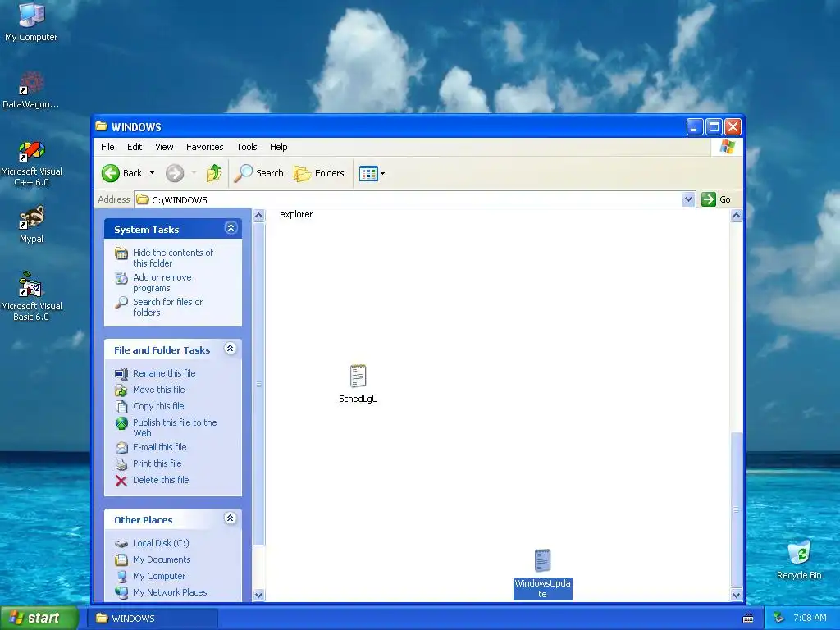Click Copy this file
Screen dimensions: 840x630
[x=158, y=406]
